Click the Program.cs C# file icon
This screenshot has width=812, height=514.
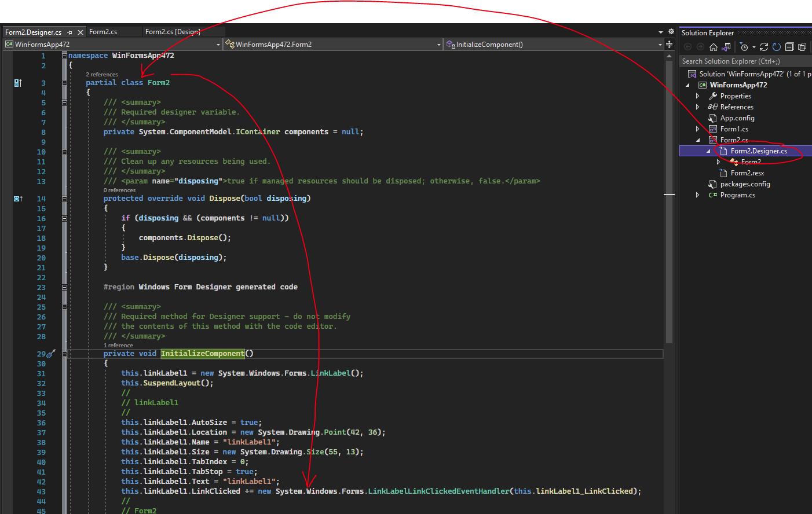click(x=713, y=195)
